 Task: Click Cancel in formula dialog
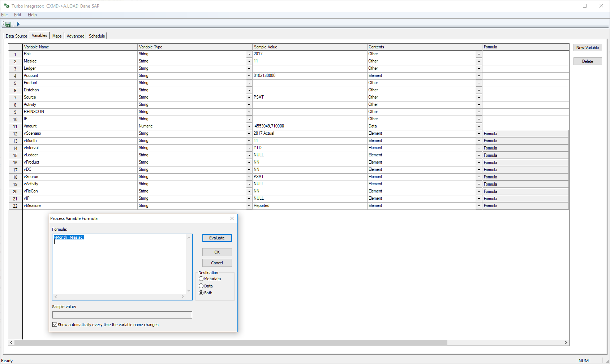(217, 263)
